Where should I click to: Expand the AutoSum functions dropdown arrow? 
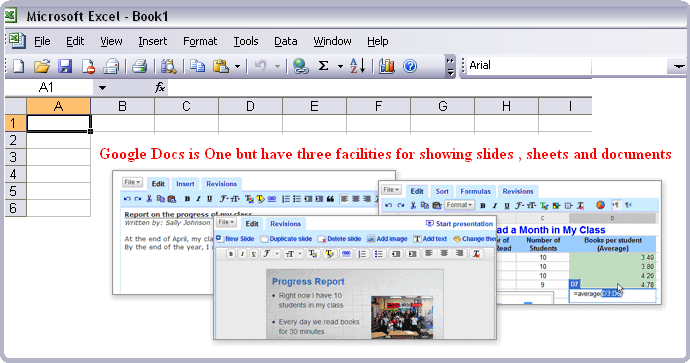(x=340, y=67)
